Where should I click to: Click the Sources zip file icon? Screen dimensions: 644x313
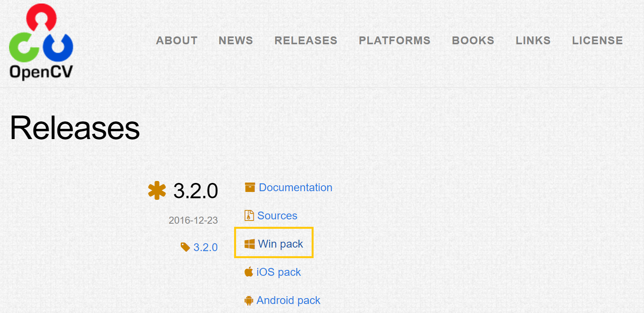click(x=249, y=215)
